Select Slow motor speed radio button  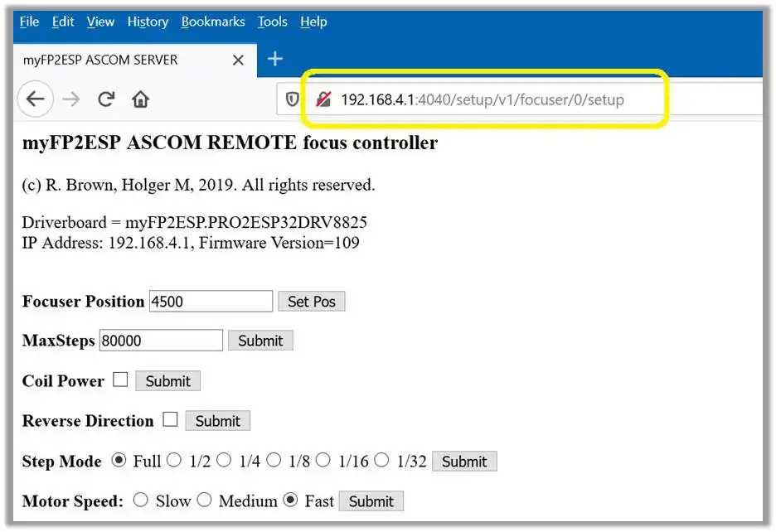pos(141,500)
